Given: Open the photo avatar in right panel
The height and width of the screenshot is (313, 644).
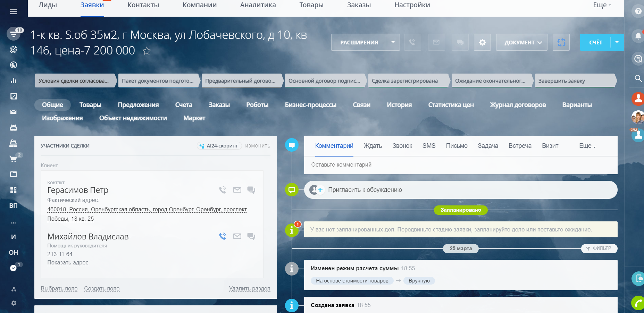Looking at the screenshot, I should point(638,117).
